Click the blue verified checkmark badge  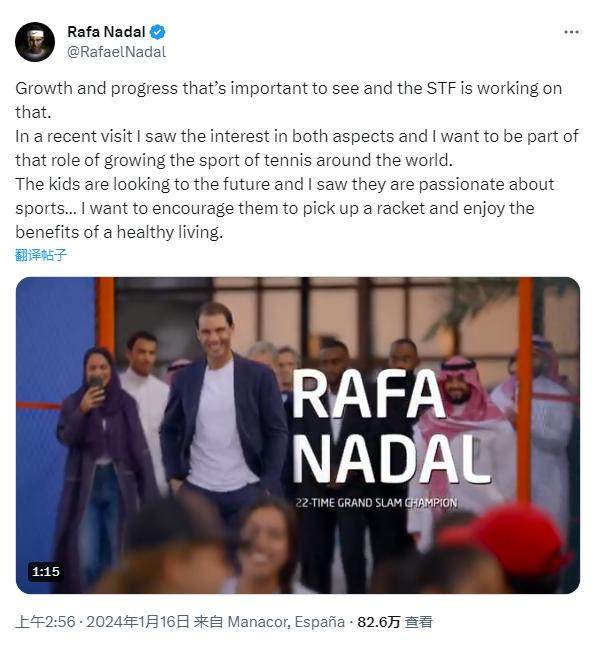click(x=158, y=32)
